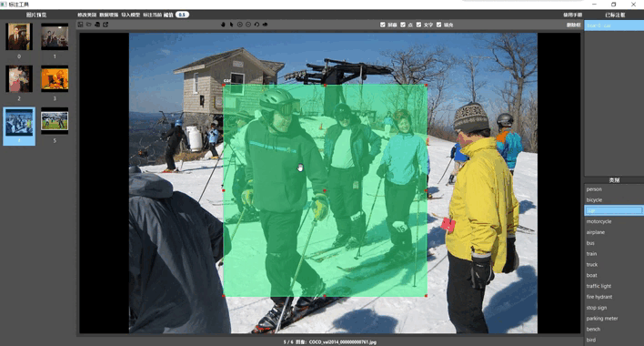Select the orange thumbnail 3
This screenshot has width=644, height=346.
coord(55,78)
